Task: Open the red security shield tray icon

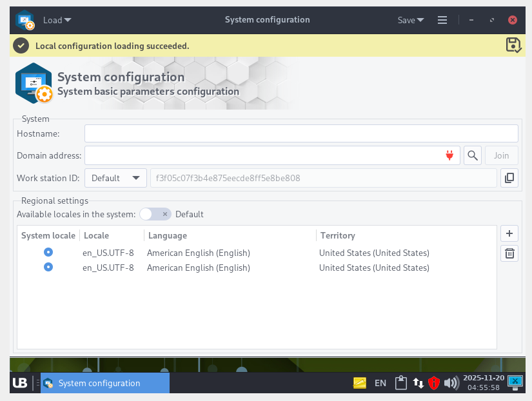Action: coord(434,383)
